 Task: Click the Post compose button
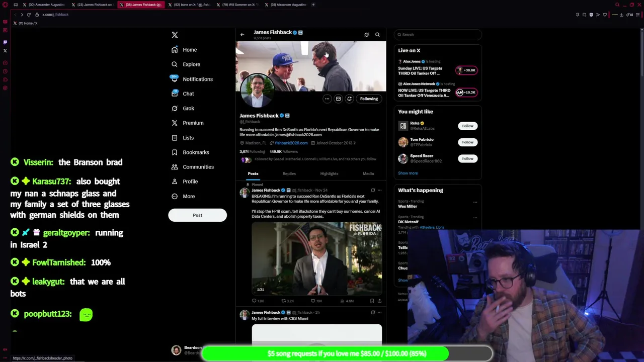tap(197, 215)
